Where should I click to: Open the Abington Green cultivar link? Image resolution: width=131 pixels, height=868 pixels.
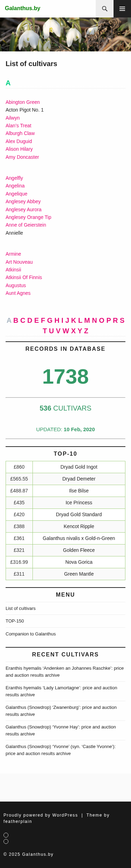[23, 102]
